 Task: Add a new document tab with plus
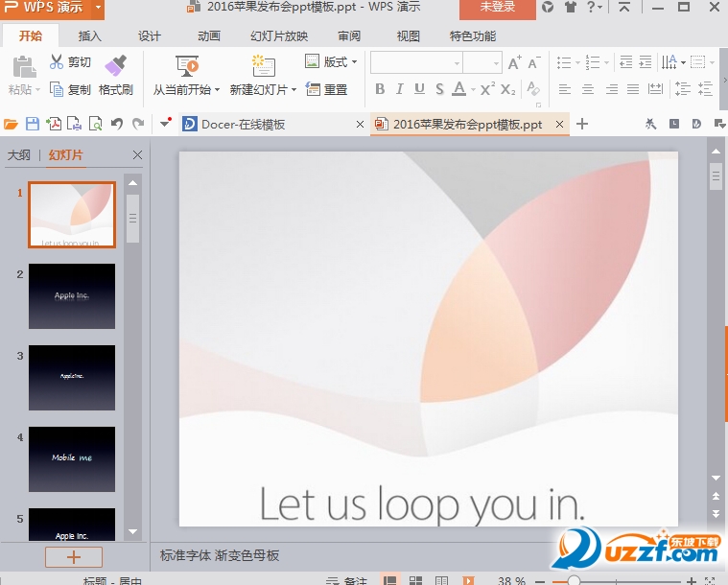click(582, 124)
